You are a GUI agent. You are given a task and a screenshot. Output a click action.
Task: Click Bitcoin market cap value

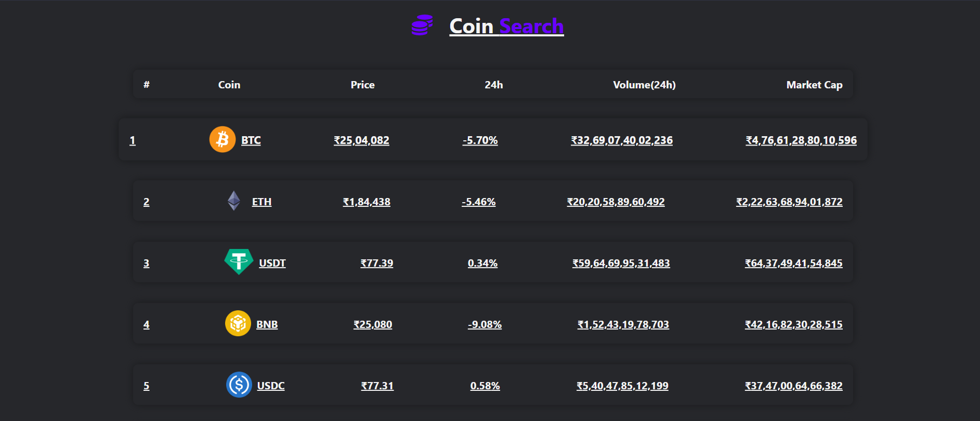coord(801,140)
